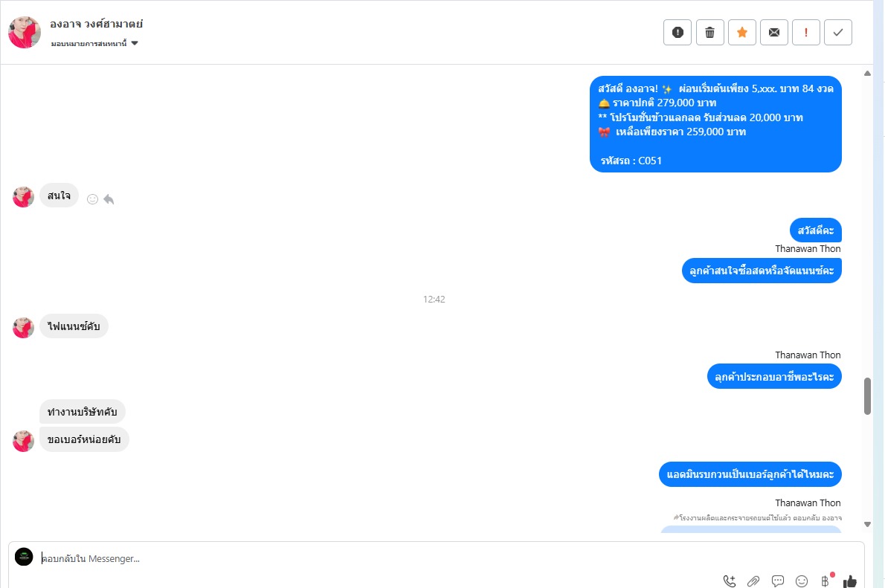Click scrollbar down arrow in chat

[x=867, y=524]
